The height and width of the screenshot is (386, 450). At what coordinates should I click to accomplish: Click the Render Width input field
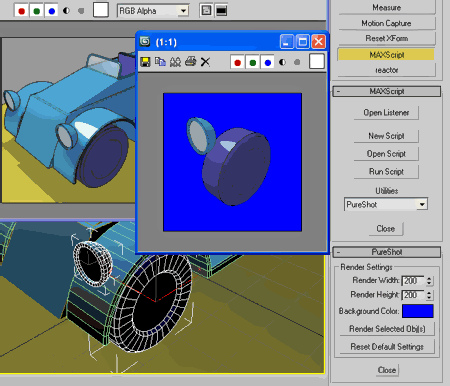(414, 281)
